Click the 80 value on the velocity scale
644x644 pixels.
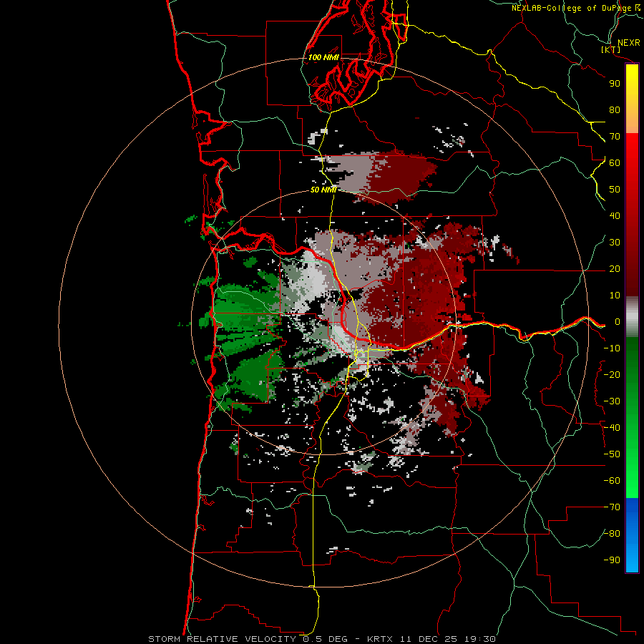click(615, 110)
